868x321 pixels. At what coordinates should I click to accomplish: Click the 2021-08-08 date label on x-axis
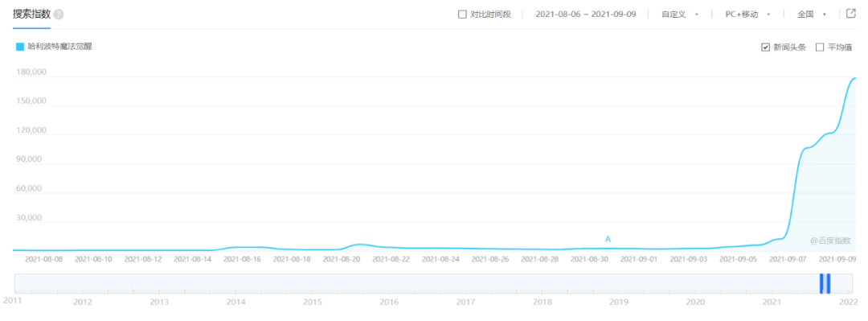pos(43,259)
